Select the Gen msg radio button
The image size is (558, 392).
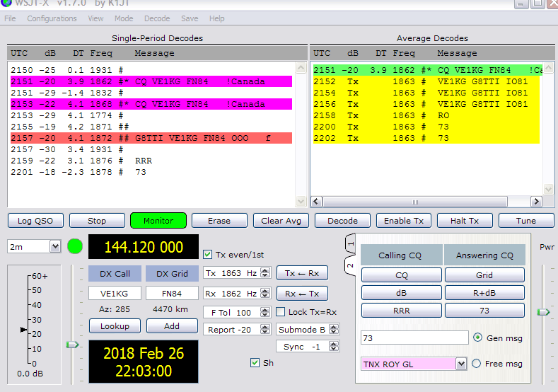(477, 338)
